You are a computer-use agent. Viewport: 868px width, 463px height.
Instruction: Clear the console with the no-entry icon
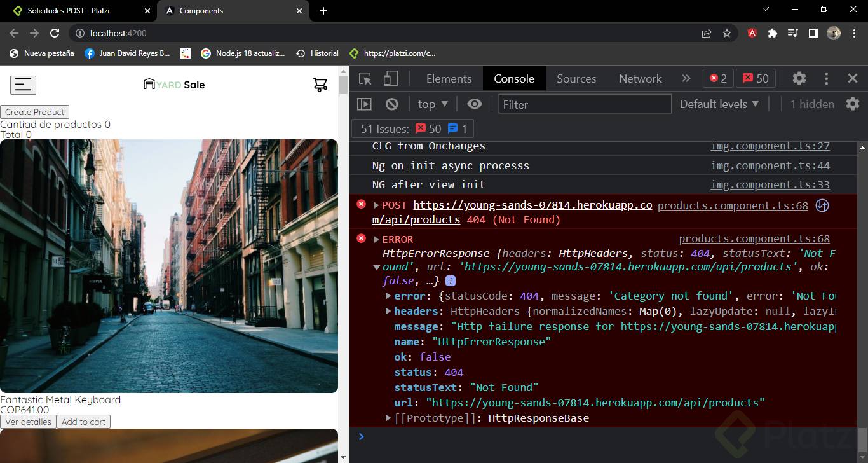point(391,104)
